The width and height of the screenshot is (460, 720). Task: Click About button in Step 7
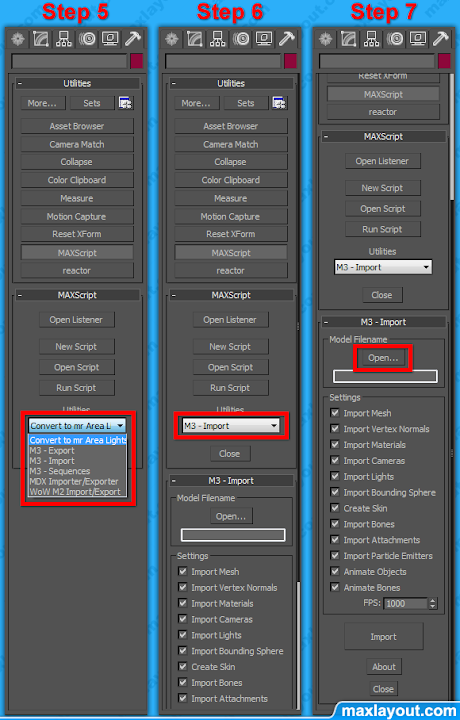[384, 667]
